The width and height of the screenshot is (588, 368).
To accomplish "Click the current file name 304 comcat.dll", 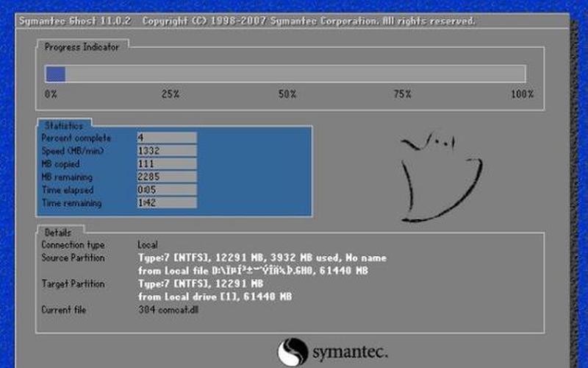I will pyautogui.click(x=168, y=310).
